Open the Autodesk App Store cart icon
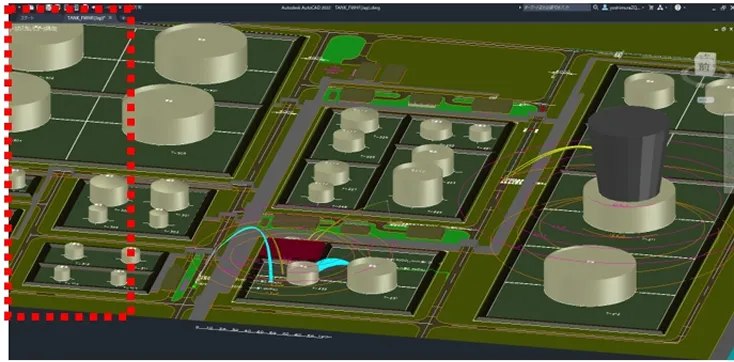Image resolution: width=734 pixels, height=362 pixels. (x=651, y=7)
